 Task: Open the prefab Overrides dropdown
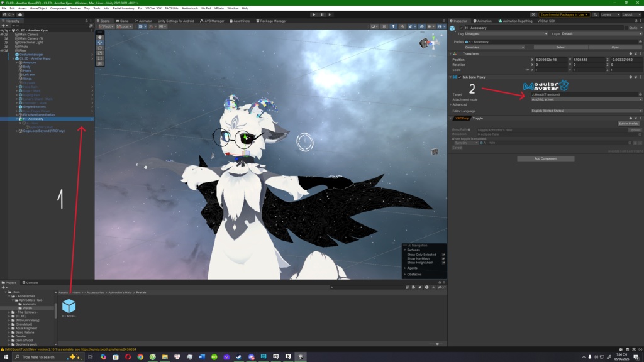point(494,47)
